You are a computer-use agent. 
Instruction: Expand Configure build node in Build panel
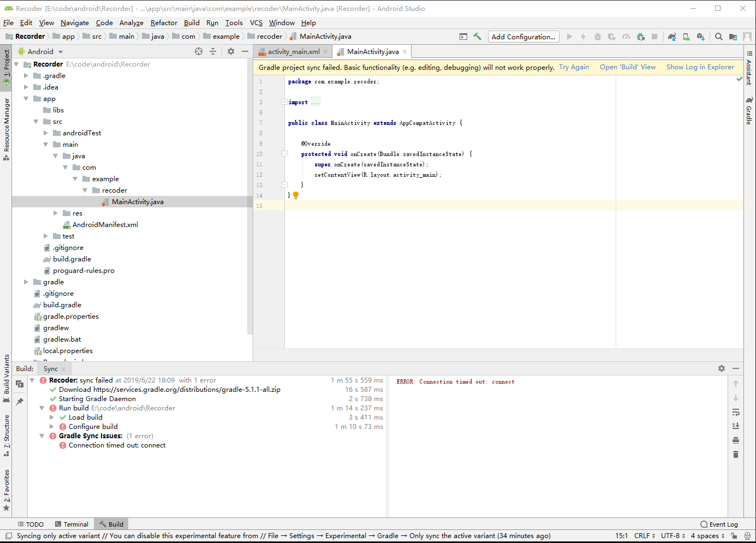pos(52,427)
